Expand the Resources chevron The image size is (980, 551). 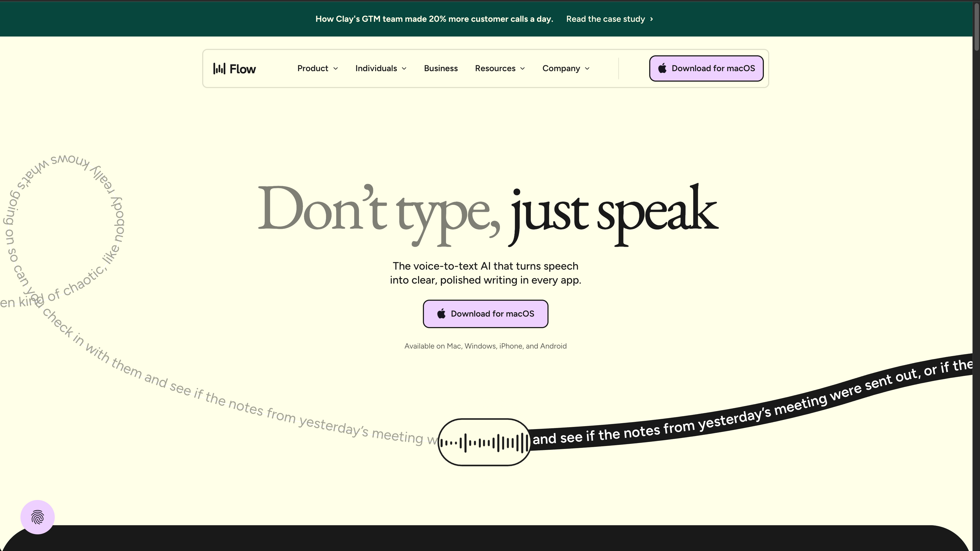point(522,68)
